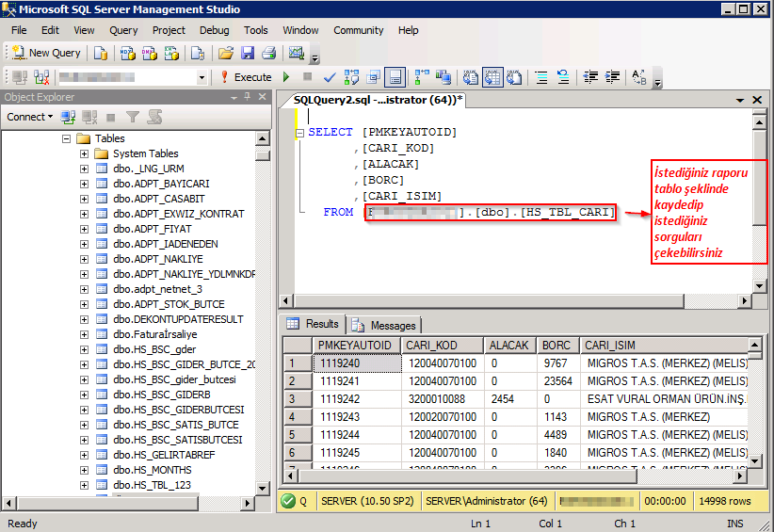Click Specify Values for Template Parameters icon
Screen dimensions: 774x532
coord(639,77)
